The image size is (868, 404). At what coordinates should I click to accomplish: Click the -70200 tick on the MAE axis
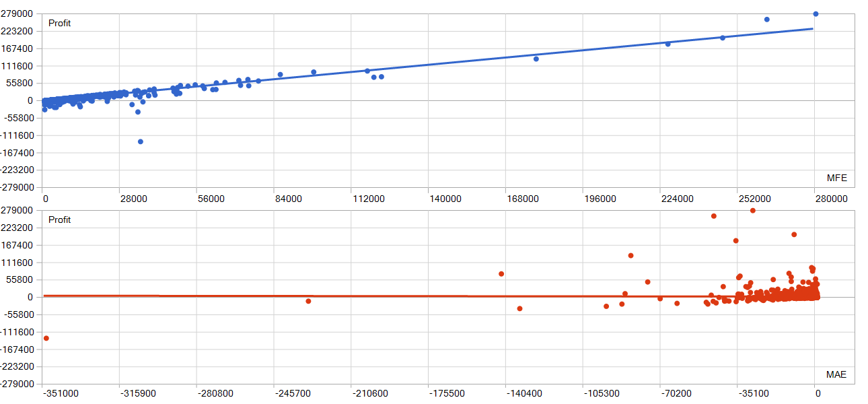(677, 393)
